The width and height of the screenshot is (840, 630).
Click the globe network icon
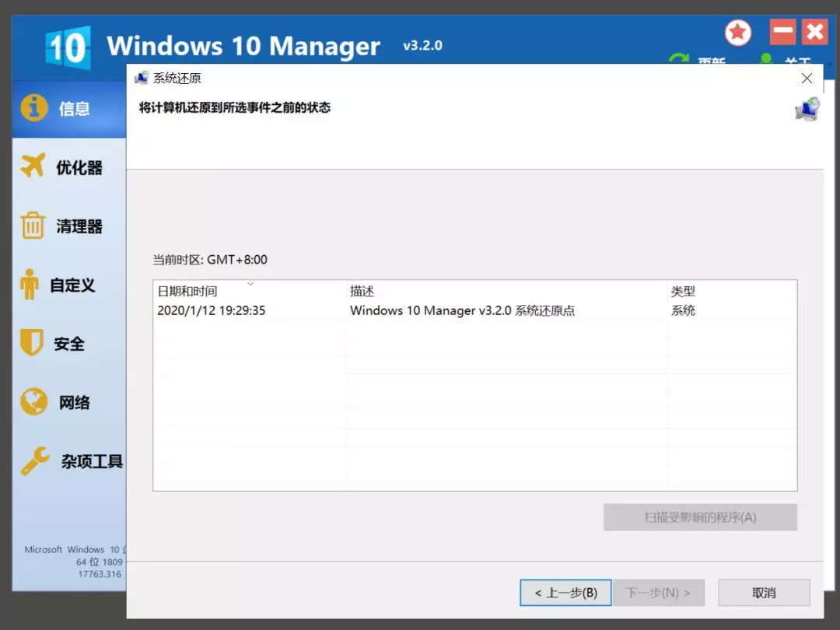click(33, 401)
